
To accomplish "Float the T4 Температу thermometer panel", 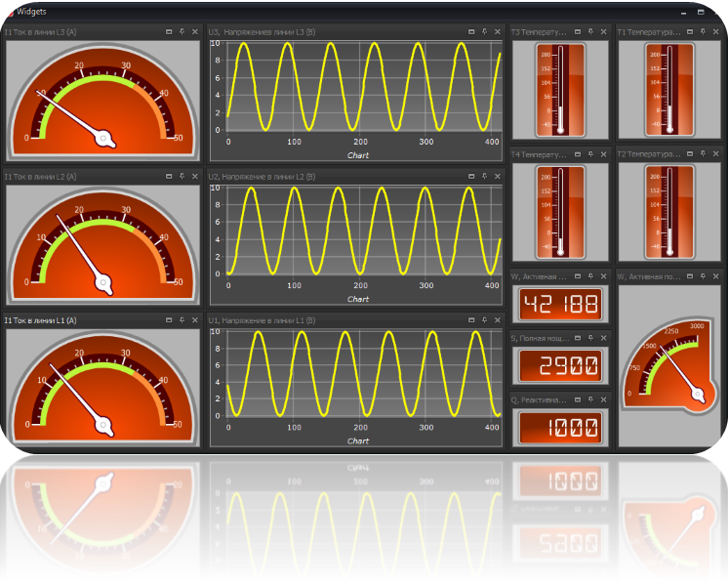I will pyautogui.click(x=578, y=153).
